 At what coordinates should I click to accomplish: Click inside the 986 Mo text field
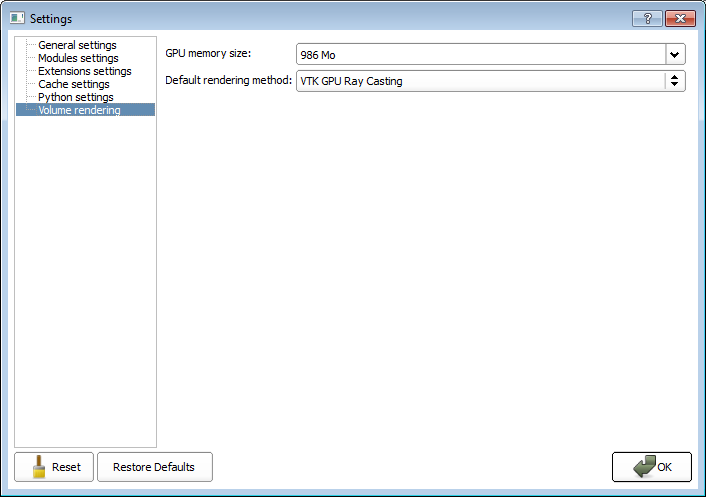point(480,55)
